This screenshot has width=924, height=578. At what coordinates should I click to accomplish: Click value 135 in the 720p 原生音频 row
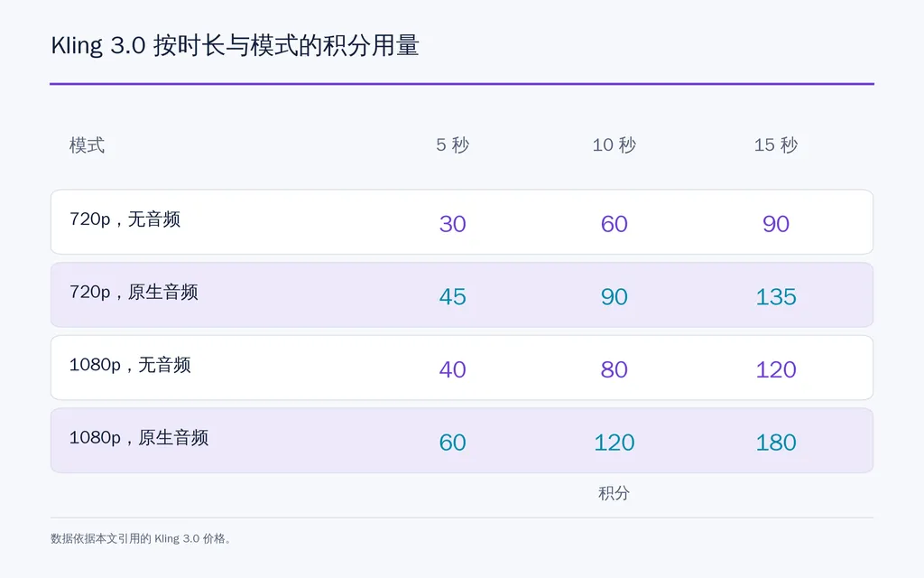[775, 296]
